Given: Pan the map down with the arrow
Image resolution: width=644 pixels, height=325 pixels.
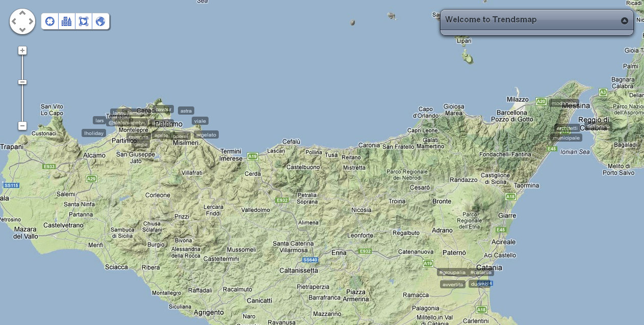Looking at the screenshot, I should [x=22, y=30].
